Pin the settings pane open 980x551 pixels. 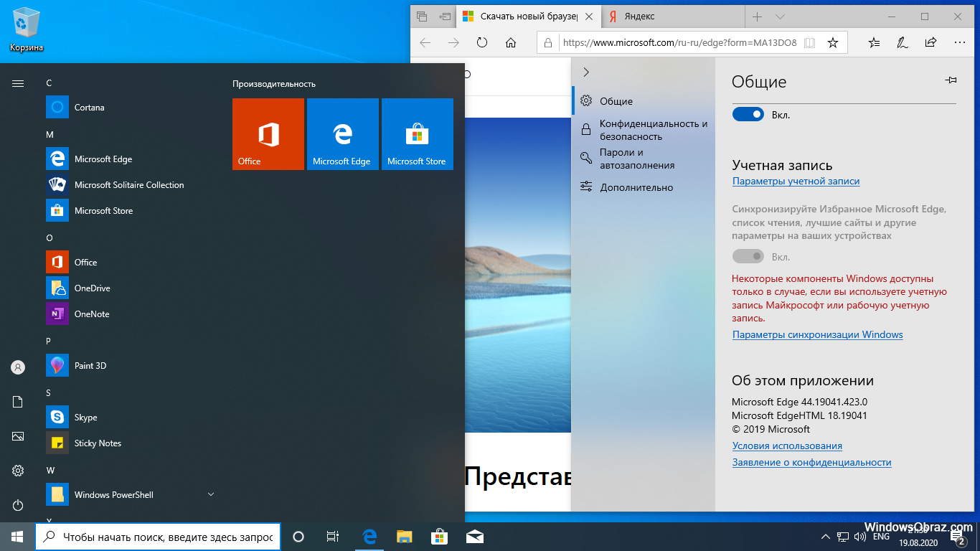[x=951, y=81]
